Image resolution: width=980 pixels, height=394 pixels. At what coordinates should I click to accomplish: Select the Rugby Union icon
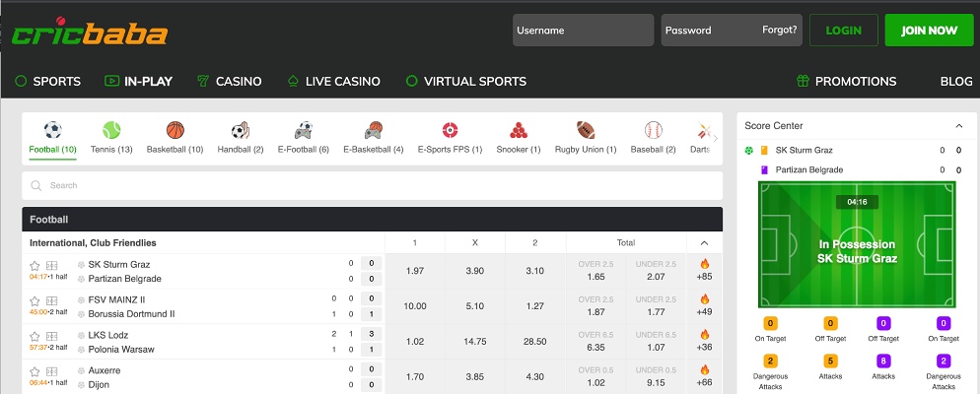click(x=586, y=130)
